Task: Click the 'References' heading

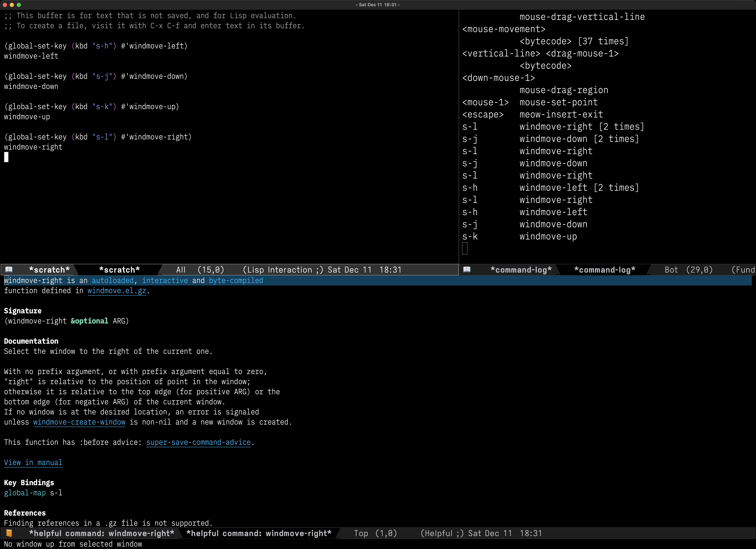Action: click(25, 513)
